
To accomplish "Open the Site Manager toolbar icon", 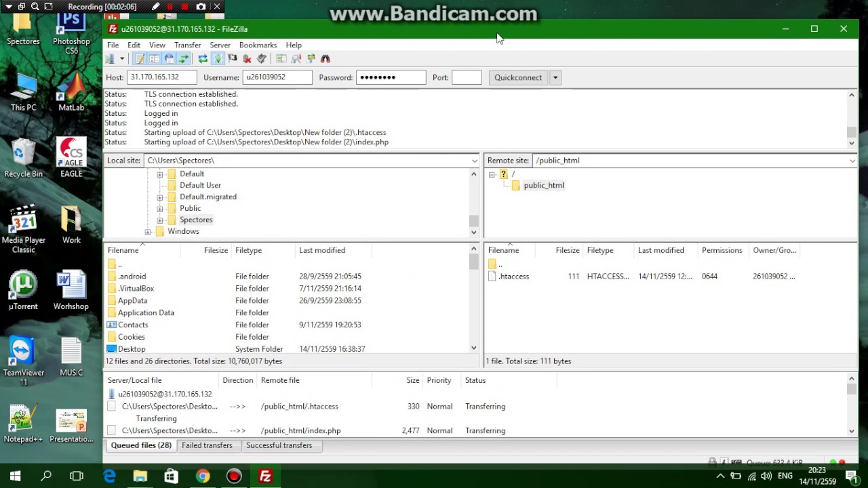I will (110, 59).
